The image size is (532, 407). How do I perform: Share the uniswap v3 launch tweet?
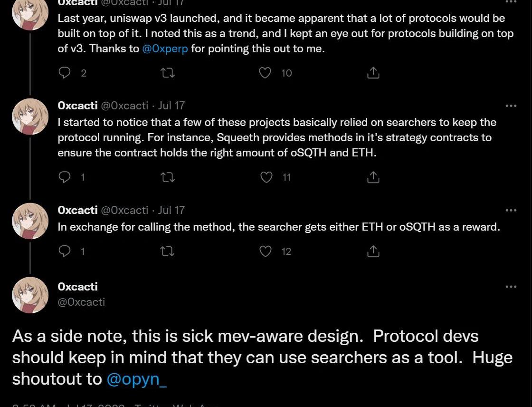coord(373,73)
